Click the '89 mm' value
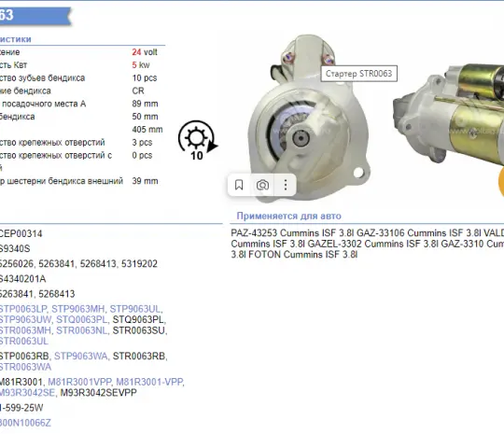 (145, 104)
